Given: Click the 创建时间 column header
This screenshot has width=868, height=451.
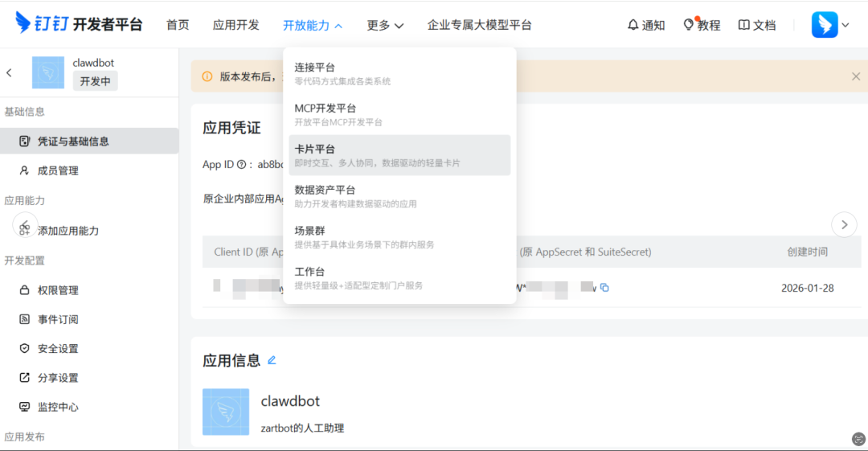Looking at the screenshot, I should (807, 252).
